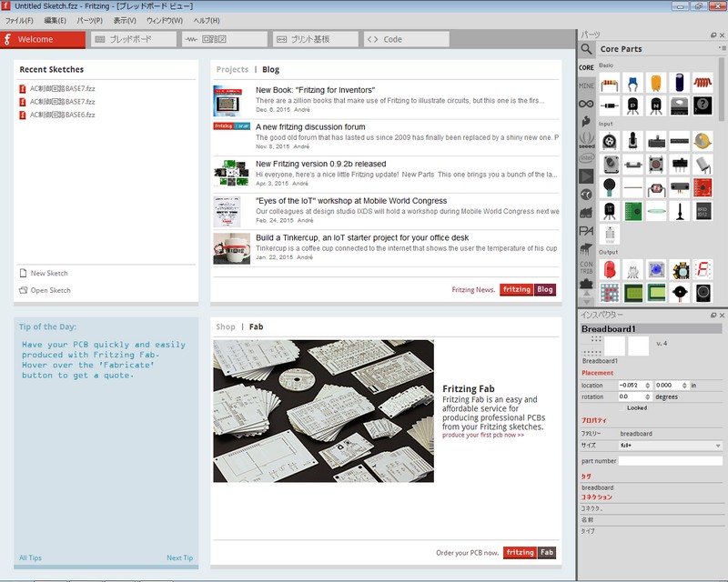The width and height of the screenshot is (728, 582).
Task: Open the ヘルプ(H) menu
Action: [207, 20]
